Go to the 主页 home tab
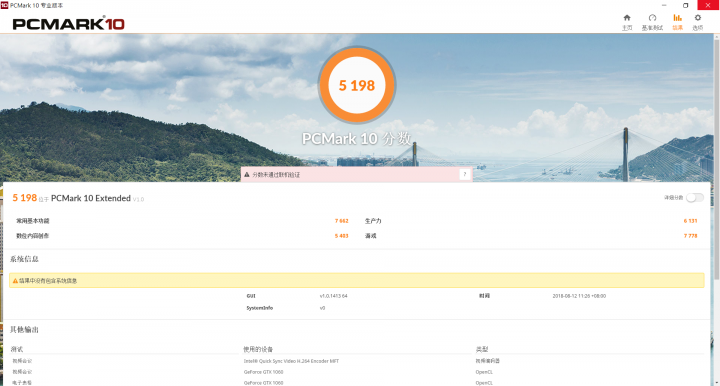The image size is (720, 386). pyautogui.click(x=627, y=22)
